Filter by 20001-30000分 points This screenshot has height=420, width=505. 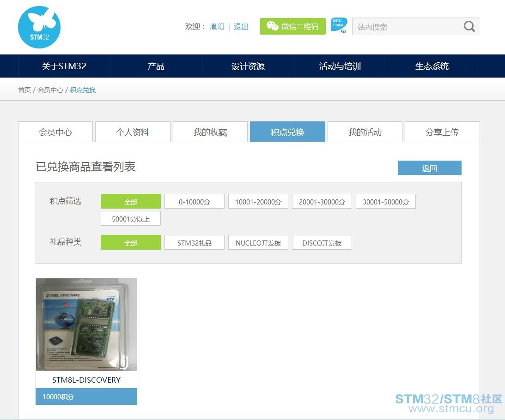322,202
